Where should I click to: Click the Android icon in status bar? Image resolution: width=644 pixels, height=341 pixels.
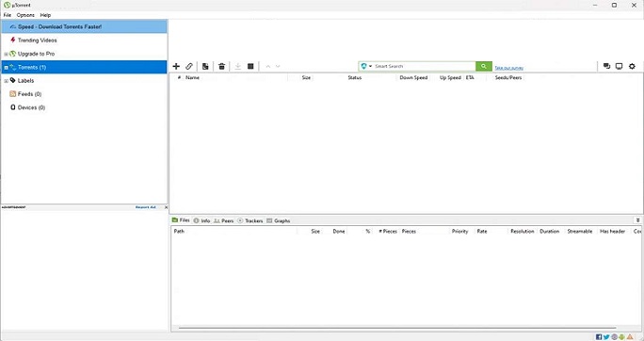621,337
